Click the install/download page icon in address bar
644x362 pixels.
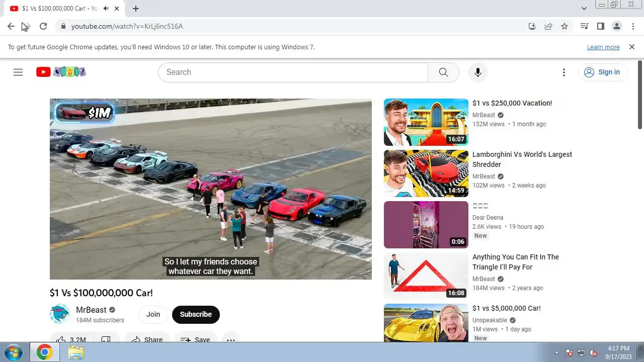coord(532,26)
